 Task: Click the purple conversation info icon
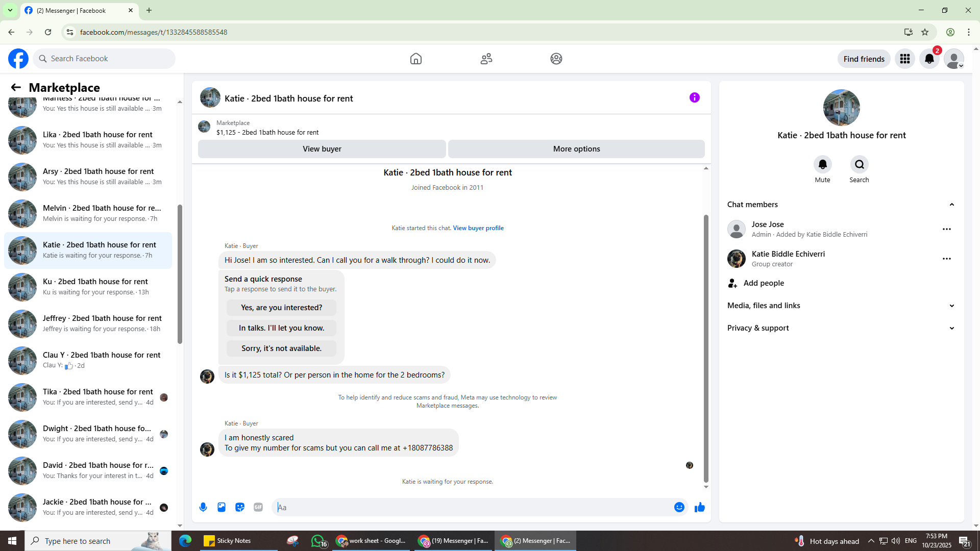click(694, 97)
